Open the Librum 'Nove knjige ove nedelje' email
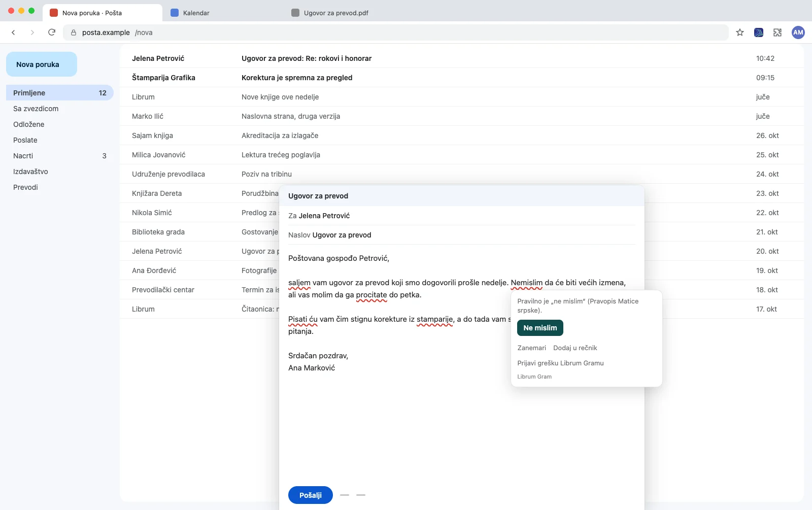This screenshot has height=510, width=812. [x=462, y=97]
